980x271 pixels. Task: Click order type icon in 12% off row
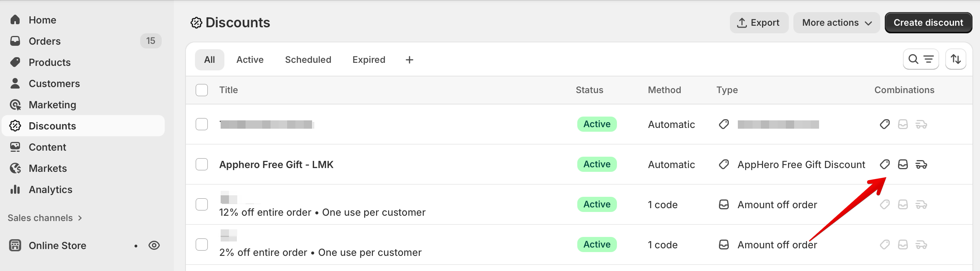[723, 205]
